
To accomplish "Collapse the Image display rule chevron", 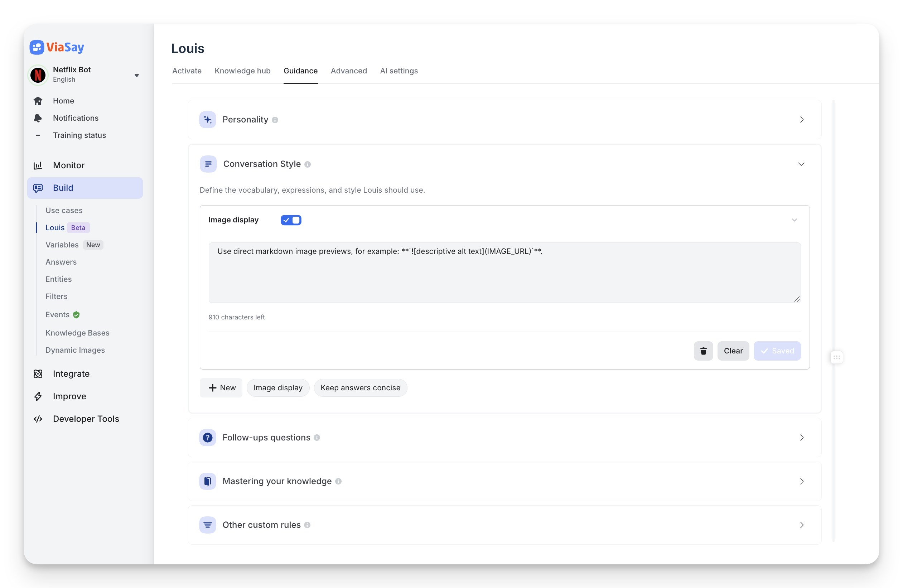I will 794,220.
